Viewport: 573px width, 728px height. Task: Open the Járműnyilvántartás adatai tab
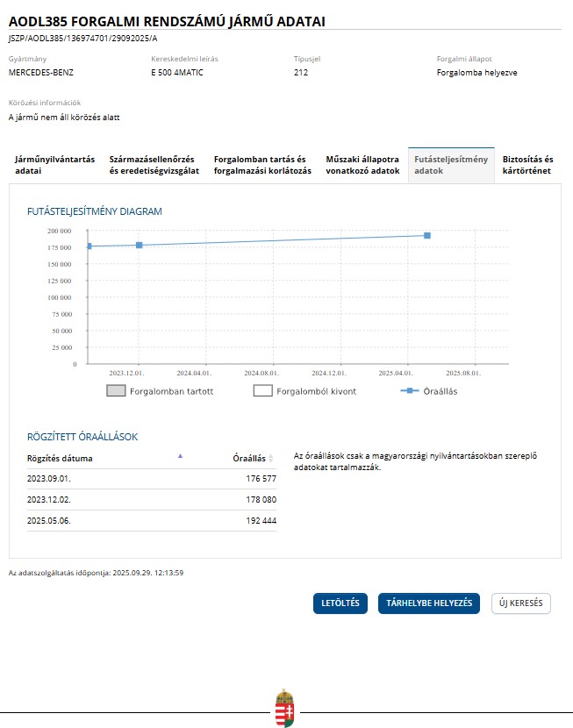coord(54,165)
